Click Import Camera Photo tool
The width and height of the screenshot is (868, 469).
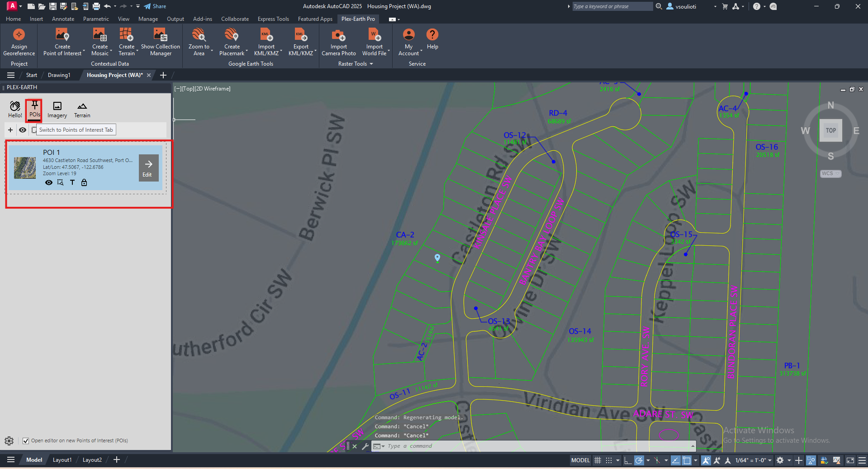(x=339, y=42)
